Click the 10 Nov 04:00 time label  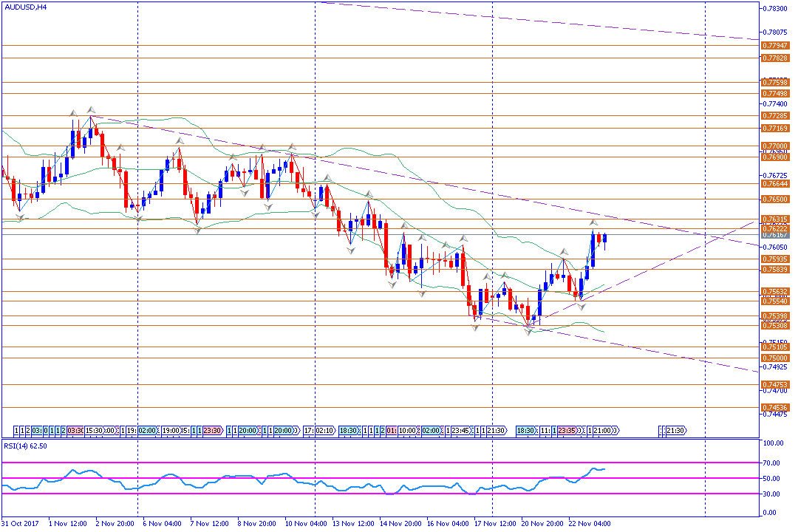[x=306, y=524]
